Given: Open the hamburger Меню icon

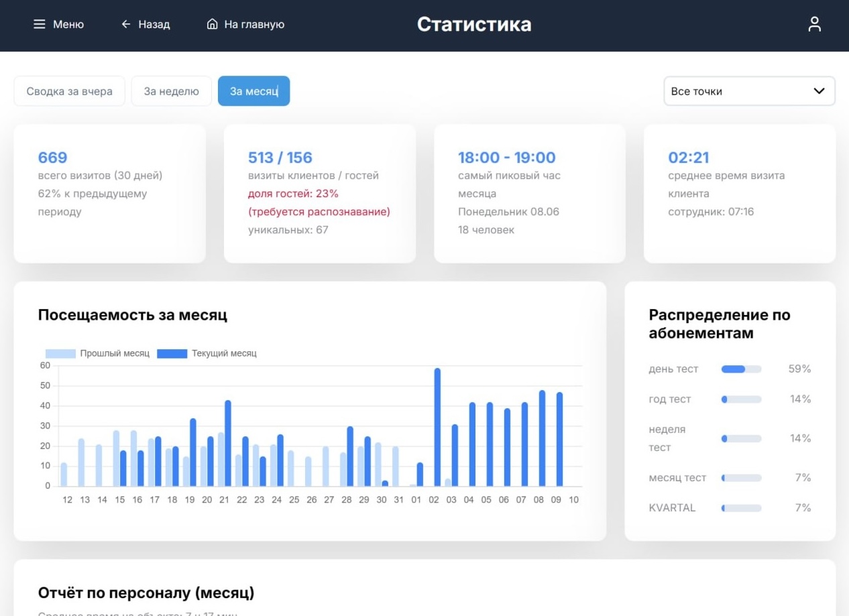Looking at the screenshot, I should pos(40,24).
